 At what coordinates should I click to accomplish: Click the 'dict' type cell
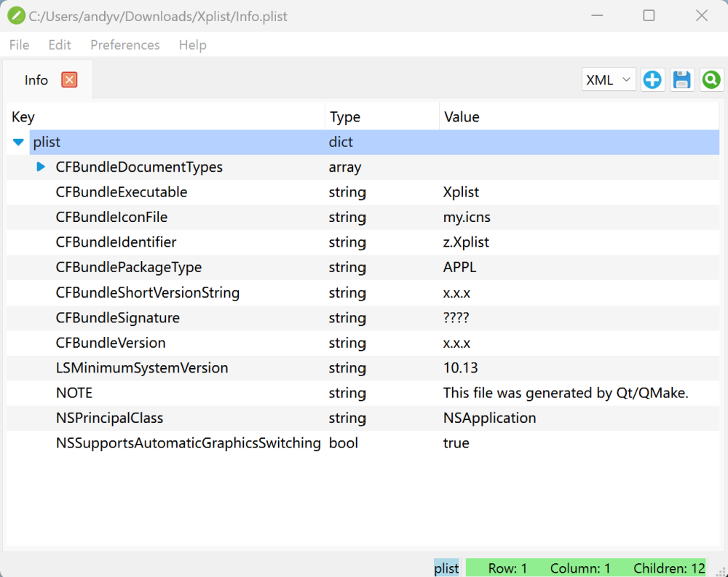[x=341, y=142]
